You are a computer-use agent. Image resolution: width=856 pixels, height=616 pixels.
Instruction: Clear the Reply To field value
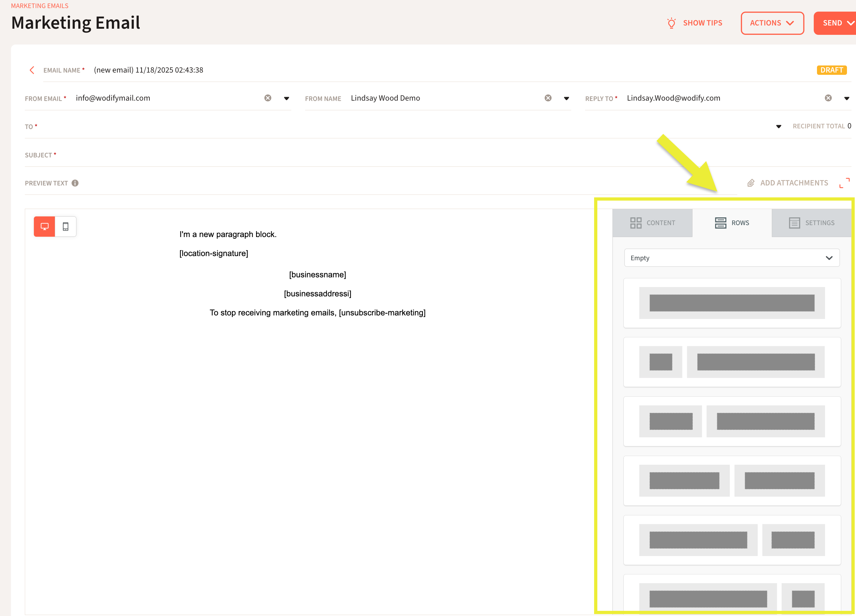coord(828,98)
